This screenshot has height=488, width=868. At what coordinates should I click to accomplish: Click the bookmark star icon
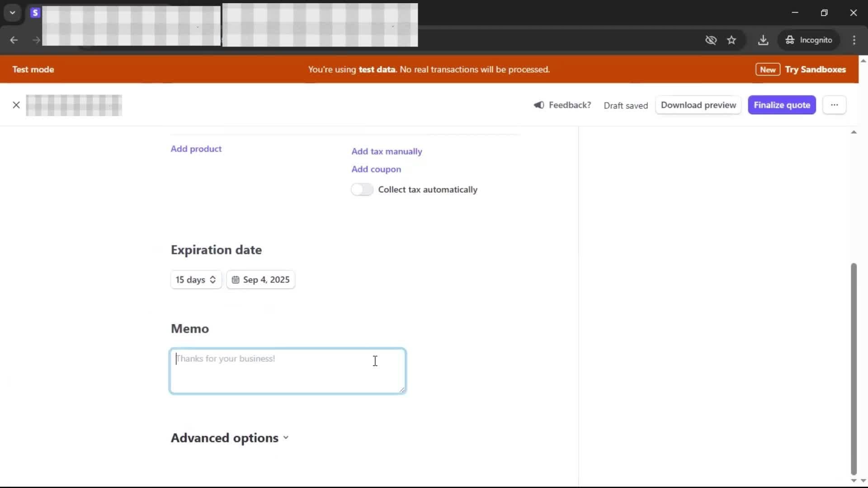click(x=731, y=40)
